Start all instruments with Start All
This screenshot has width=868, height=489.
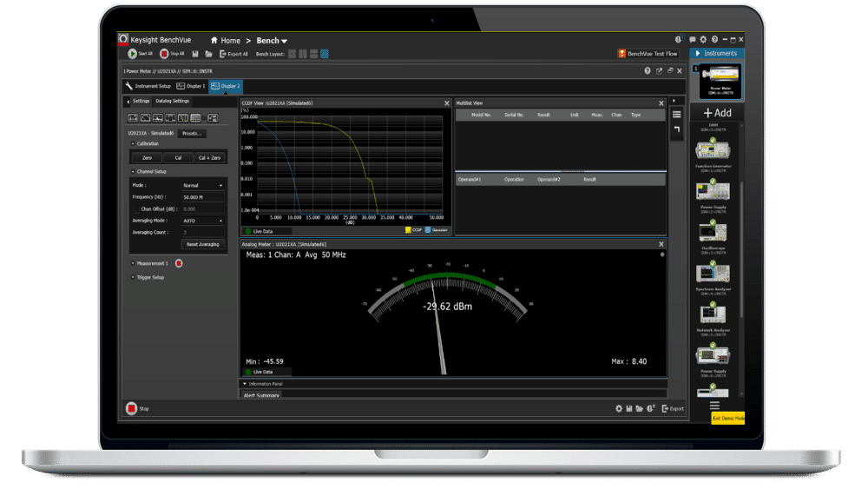click(x=141, y=54)
